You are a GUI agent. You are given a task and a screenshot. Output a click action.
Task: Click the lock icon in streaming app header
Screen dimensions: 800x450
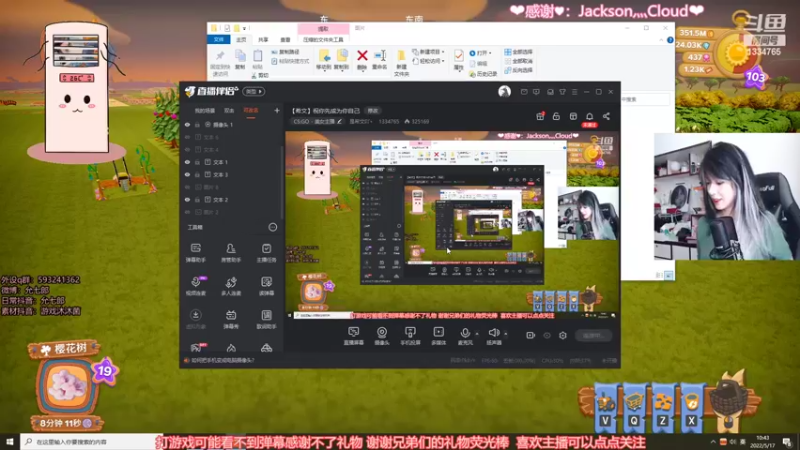coord(556,116)
